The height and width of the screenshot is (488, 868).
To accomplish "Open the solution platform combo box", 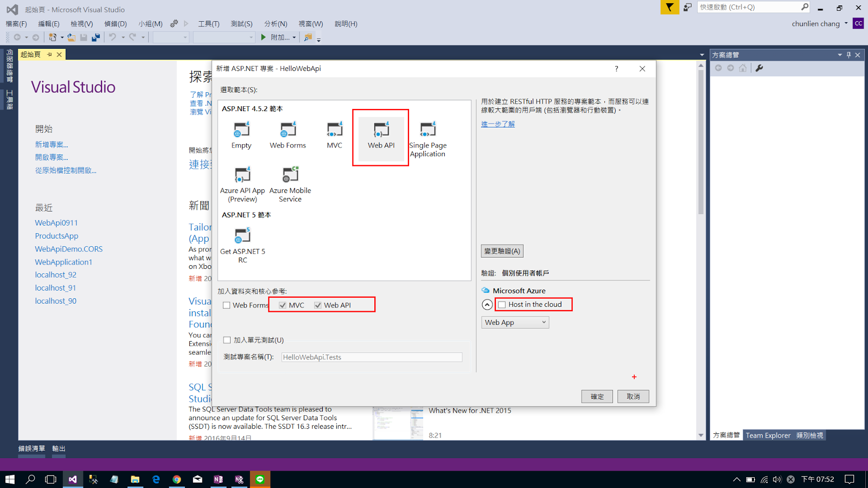I will point(224,37).
